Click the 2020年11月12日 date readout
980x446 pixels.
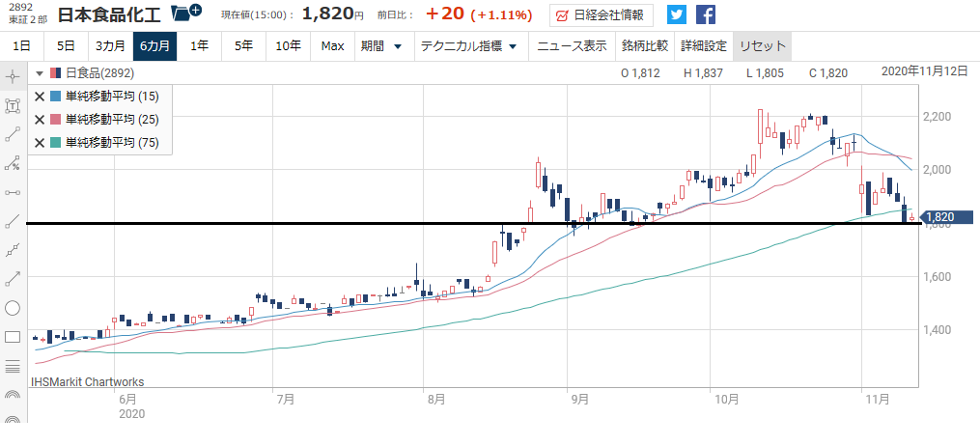(924, 70)
